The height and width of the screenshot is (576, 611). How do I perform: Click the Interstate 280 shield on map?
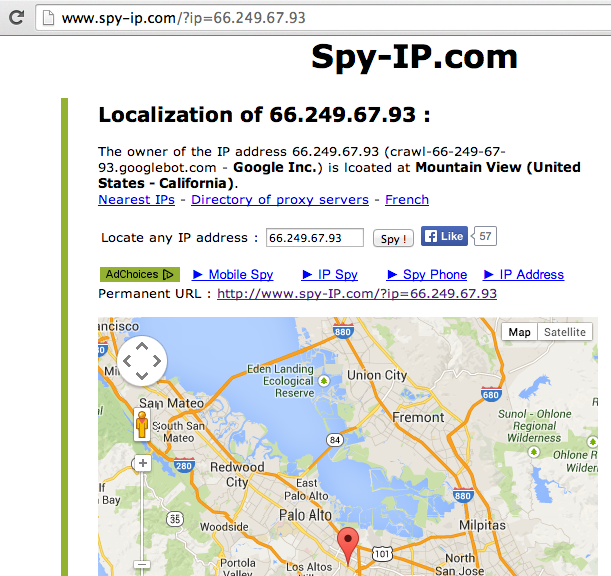[184, 465]
